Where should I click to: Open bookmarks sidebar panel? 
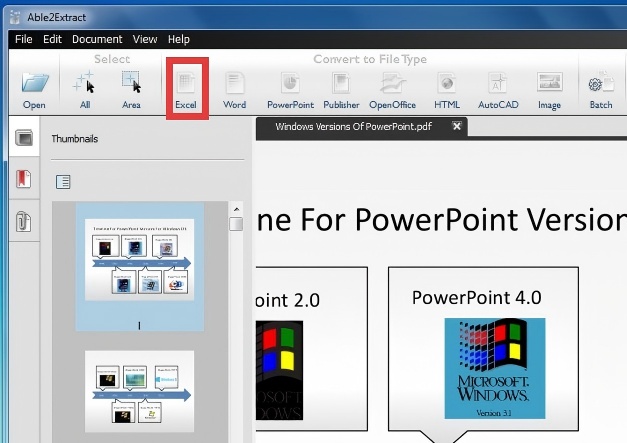(x=24, y=179)
